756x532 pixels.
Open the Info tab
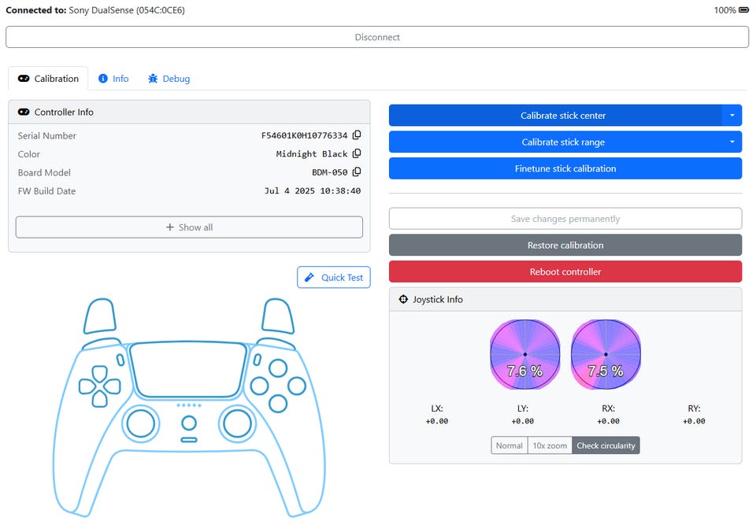coord(113,79)
